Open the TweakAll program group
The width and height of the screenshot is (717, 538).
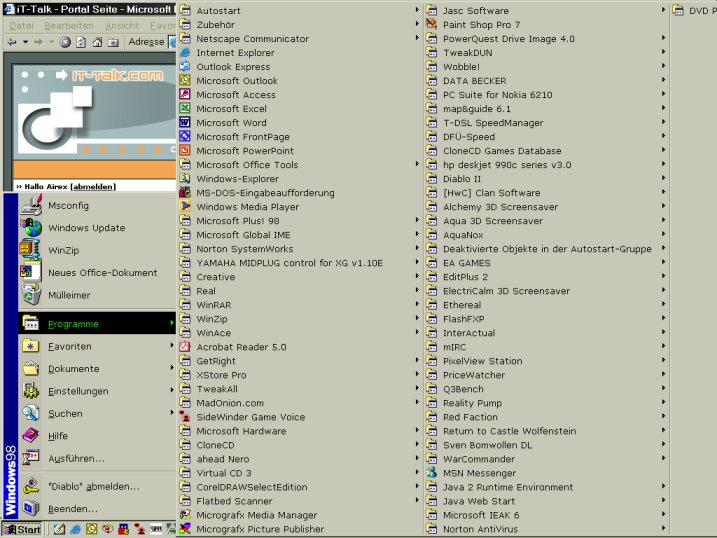coord(300,389)
